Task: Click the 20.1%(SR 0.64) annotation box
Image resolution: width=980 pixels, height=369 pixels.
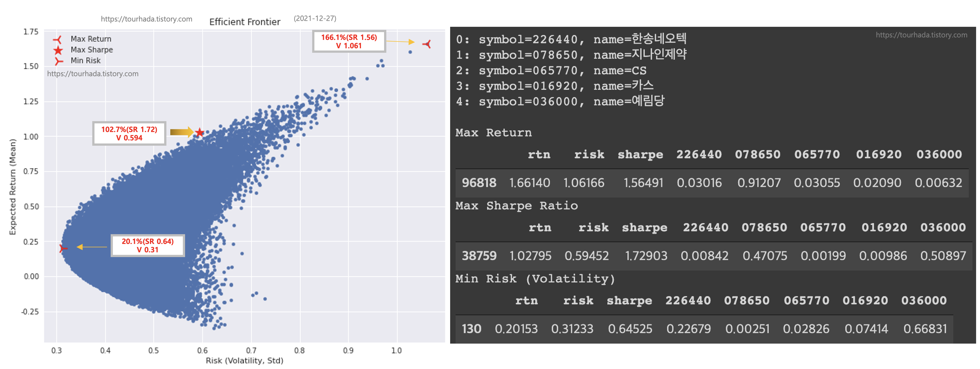Action: coord(147,245)
